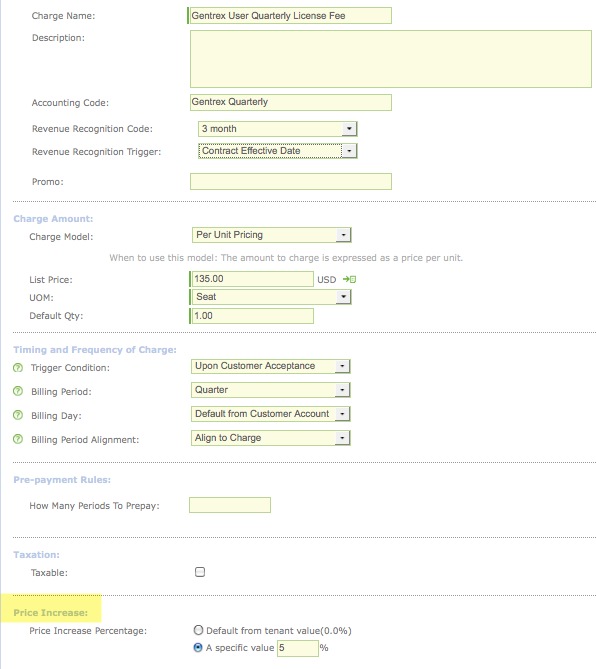Check the Taxable checkbox
This screenshot has height=669, width=596.
200,572
